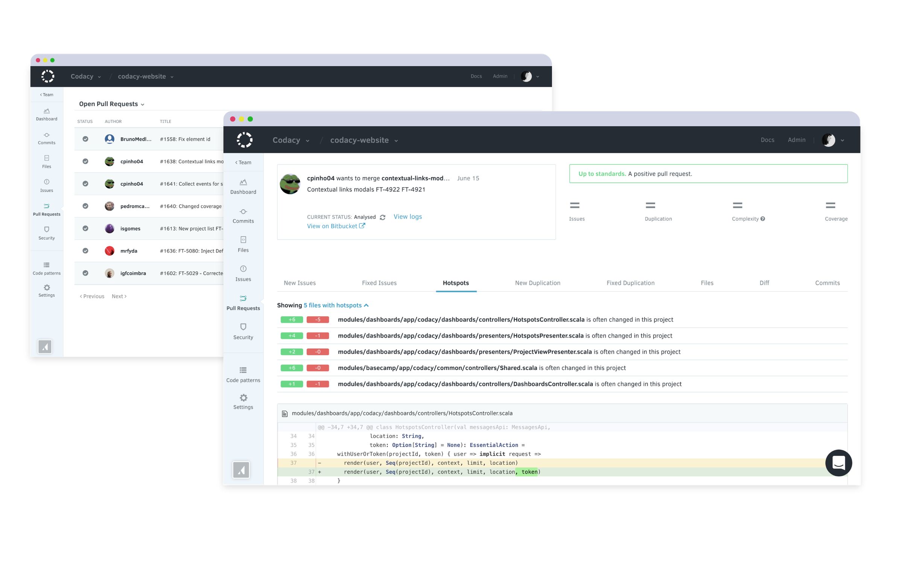Screen dimensions: 903x588
Task: Open Pull Requests in front window sidebar
Action: [x=243, y=303]
